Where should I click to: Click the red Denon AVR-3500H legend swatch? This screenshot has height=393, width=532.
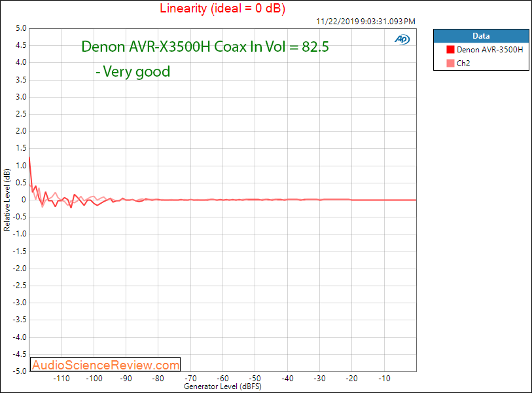pos(450,50)
